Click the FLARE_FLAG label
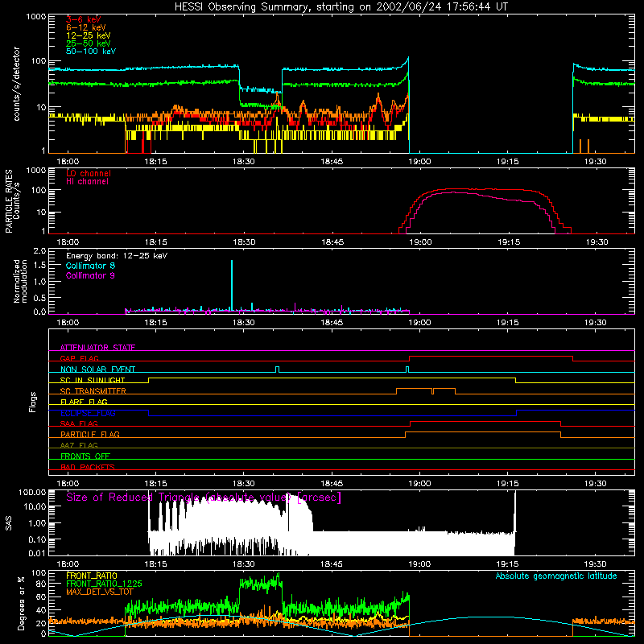The width and height of the screenshot is (644, 644). pos(84,402)
